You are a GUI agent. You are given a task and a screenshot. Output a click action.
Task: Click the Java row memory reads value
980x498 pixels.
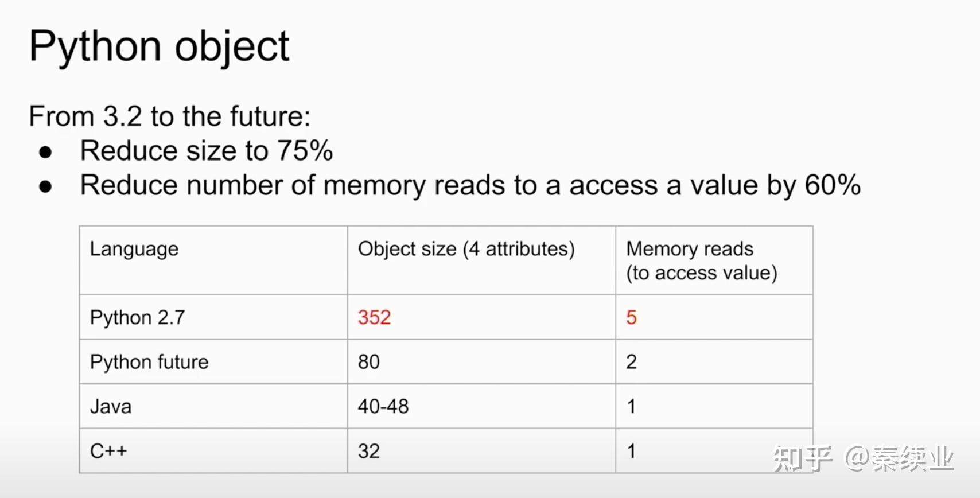point(631,407)
